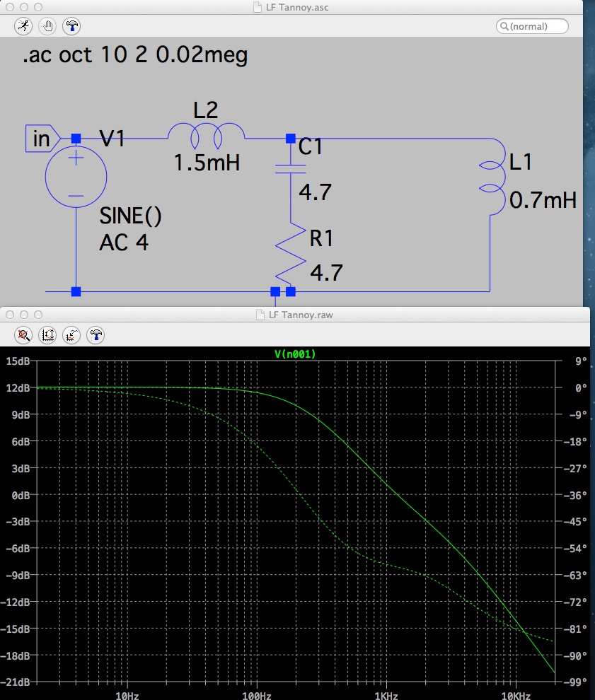Viewport: 595px width, 700px height.
Task: Click the 1.5mH value of L2
Action: tap(207, 163)
